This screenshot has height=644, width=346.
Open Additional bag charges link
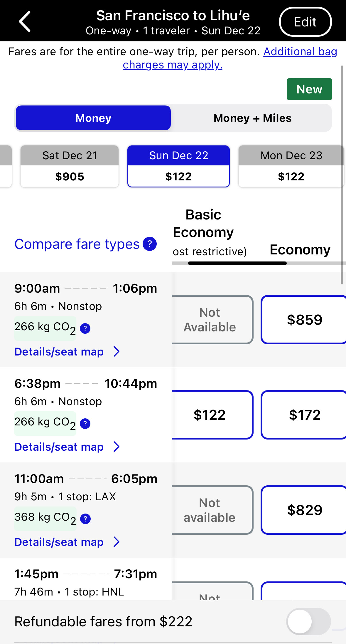pos(300,52)
